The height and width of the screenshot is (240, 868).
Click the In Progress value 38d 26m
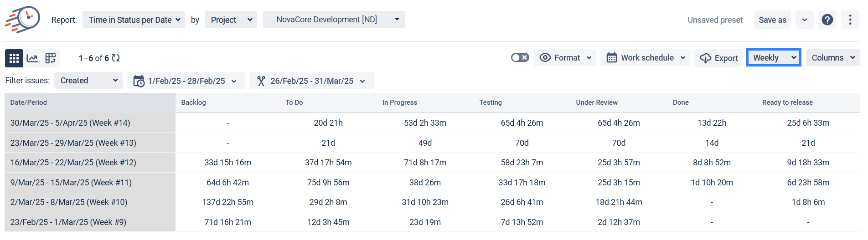point(425,183)
